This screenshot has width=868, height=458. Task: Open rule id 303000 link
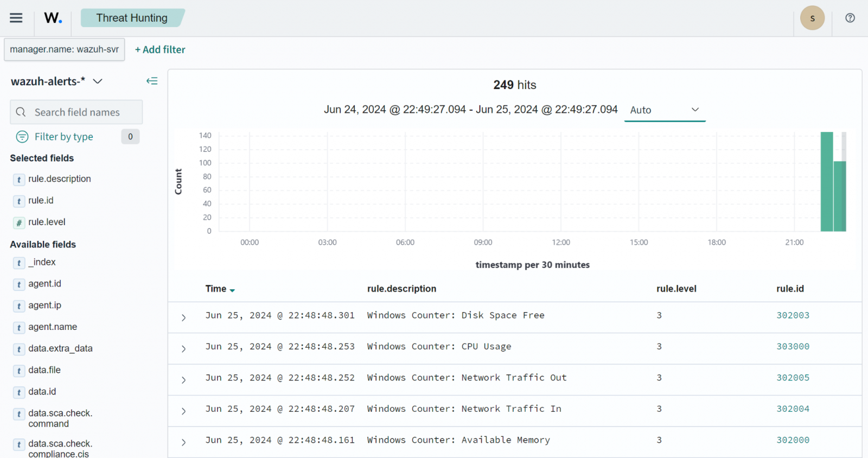(x=793, y=346)
